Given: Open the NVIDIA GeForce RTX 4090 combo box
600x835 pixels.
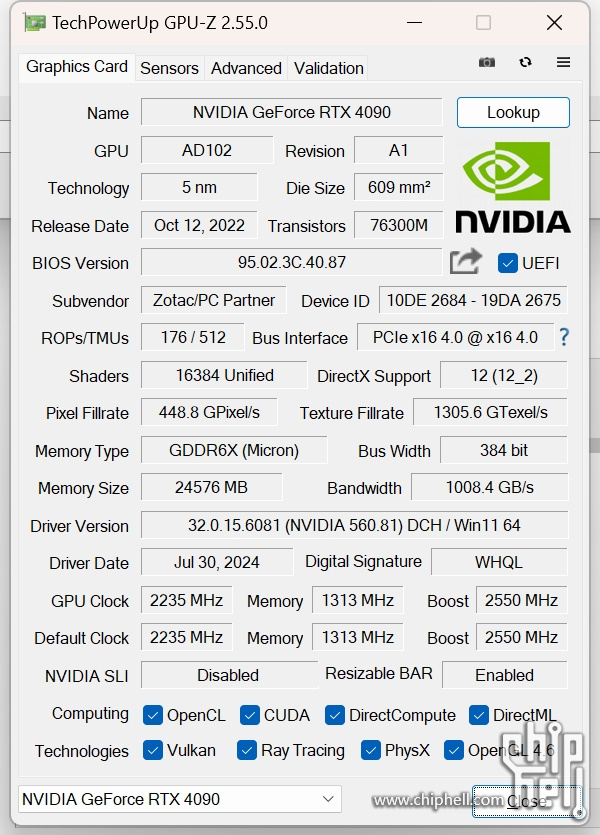Looking at the screenshot, I should (180, 799).
